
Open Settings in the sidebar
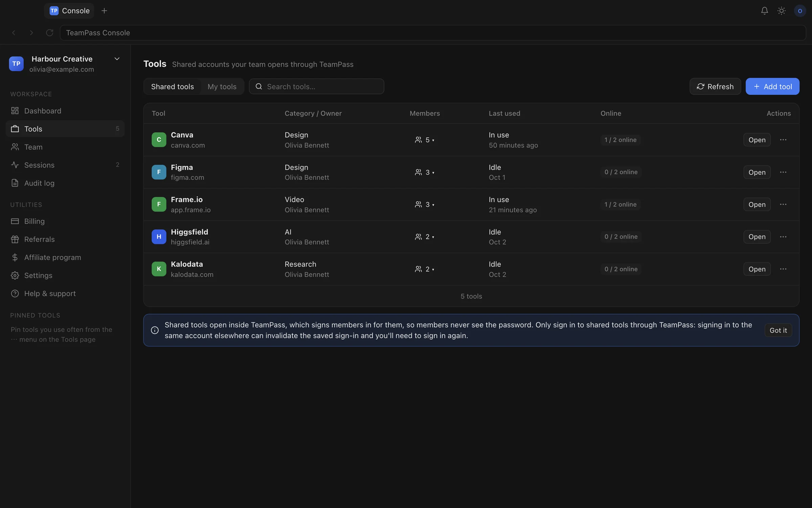tap(65, 275)
